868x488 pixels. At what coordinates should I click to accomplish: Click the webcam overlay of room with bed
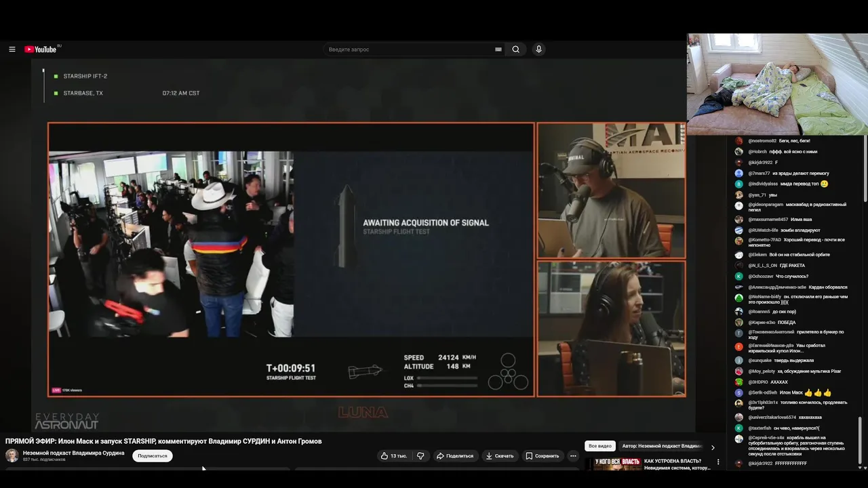[777, 85]
